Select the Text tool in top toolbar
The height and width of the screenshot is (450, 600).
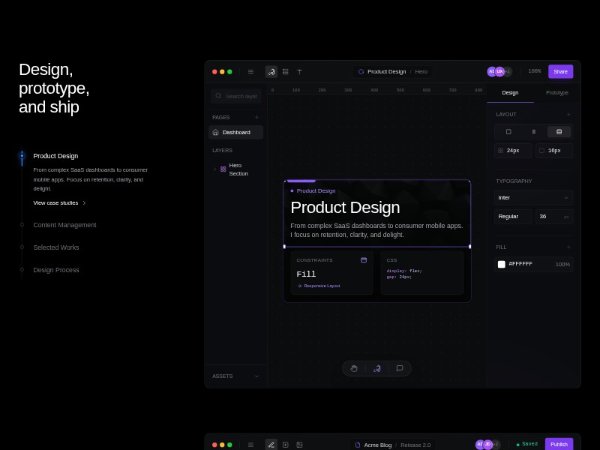click(x=299, y=72)
